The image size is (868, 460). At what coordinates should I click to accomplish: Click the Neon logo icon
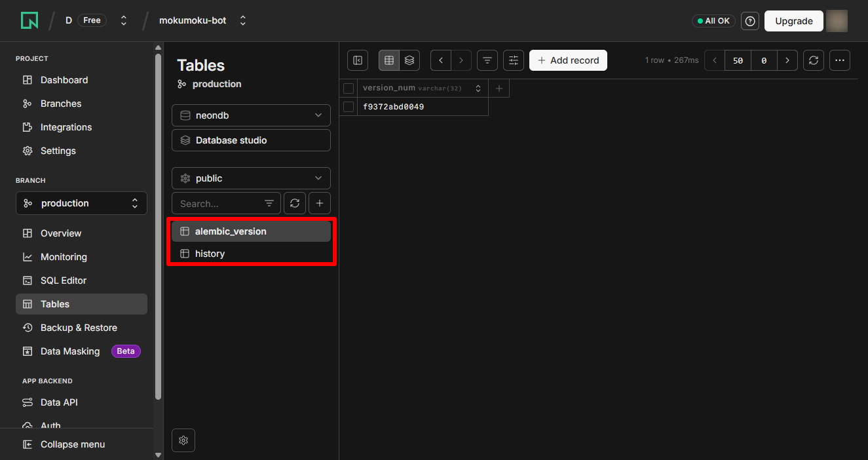click(29, 20)
